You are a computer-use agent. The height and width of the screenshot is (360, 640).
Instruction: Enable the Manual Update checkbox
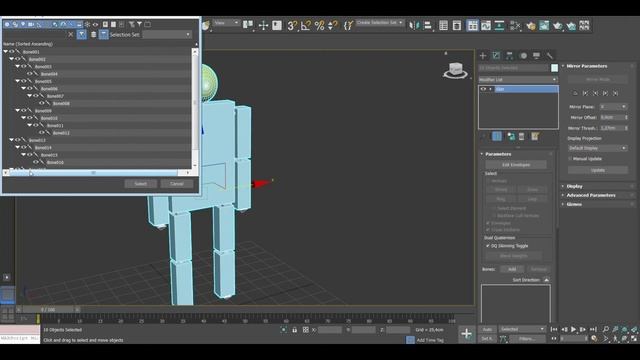[x=570, y=158]
